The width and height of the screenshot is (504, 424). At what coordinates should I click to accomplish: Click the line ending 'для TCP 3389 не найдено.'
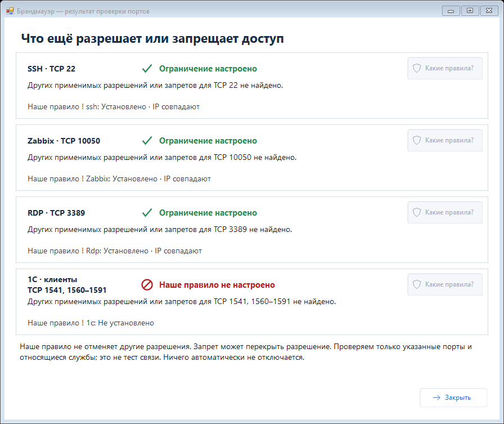(160, 230)
